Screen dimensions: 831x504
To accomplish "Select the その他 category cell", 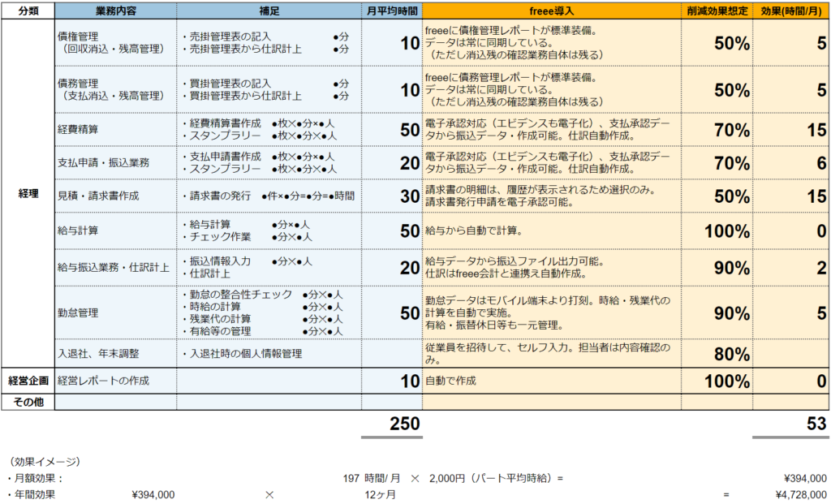I will pos(28,401).
